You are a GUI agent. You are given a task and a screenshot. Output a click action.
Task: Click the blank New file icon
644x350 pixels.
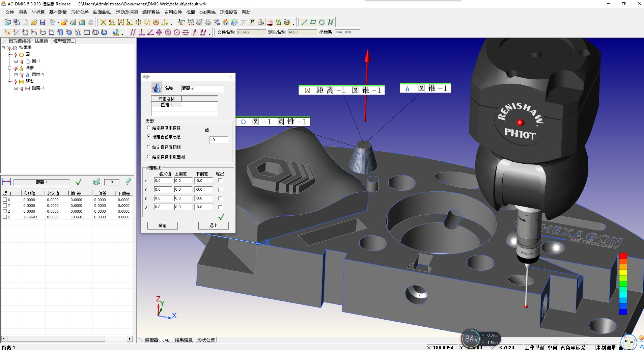[25, 22]
